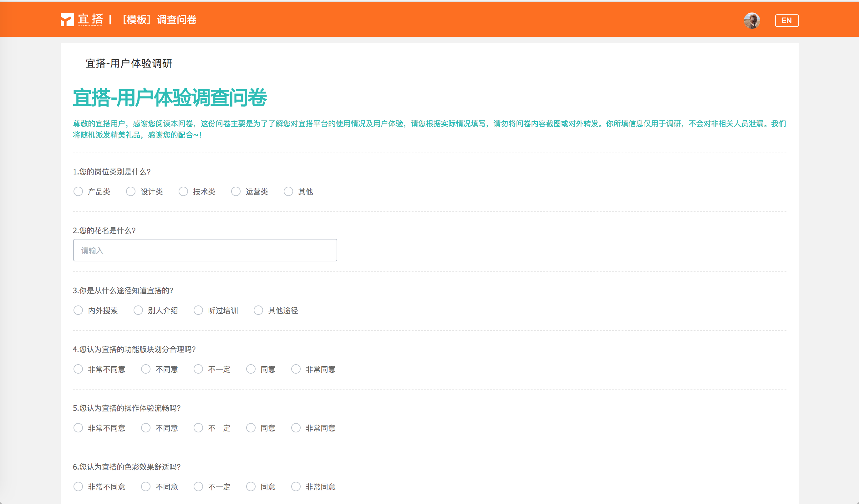Select 非常同意 for question 6
This screenshot has height=504, width=859.
pos(296,486)
